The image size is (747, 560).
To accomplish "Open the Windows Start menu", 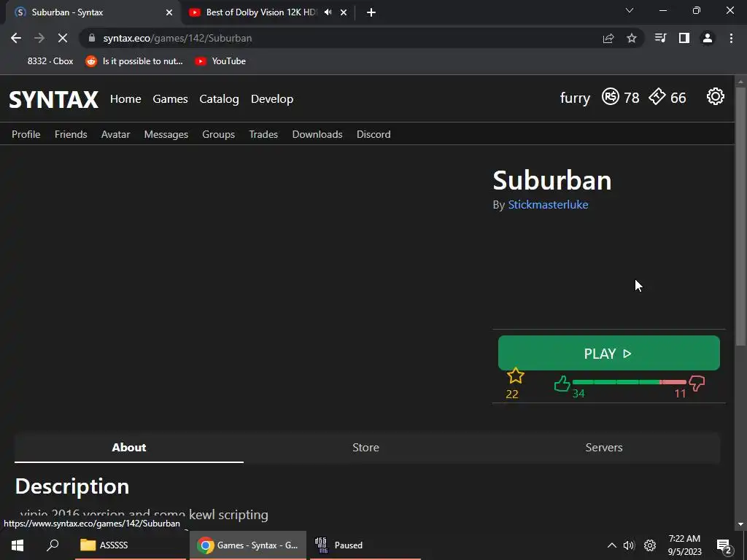I will (18, 545).
